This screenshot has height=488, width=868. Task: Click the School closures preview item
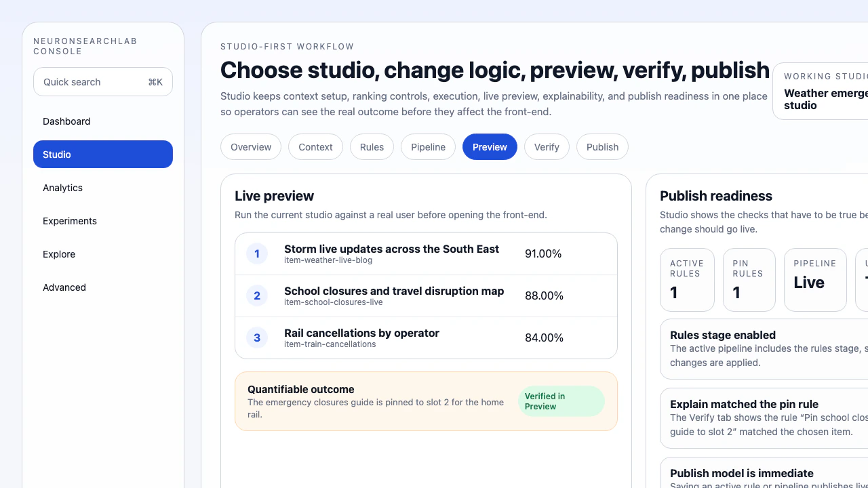point(426,296)
